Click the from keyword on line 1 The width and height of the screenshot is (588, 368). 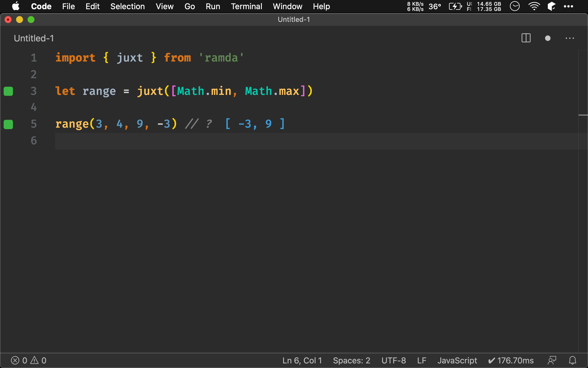click(x=177, y=58)
